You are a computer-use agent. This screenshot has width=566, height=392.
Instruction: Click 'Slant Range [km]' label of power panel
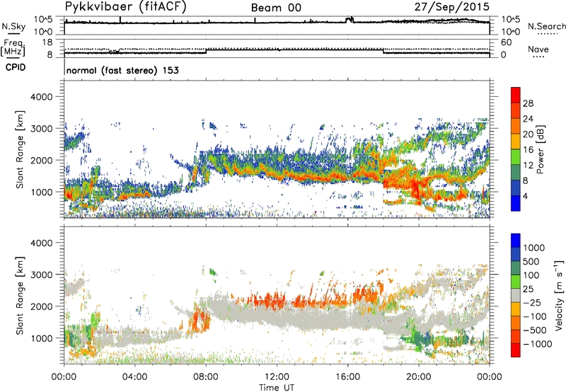coord(20,149)
